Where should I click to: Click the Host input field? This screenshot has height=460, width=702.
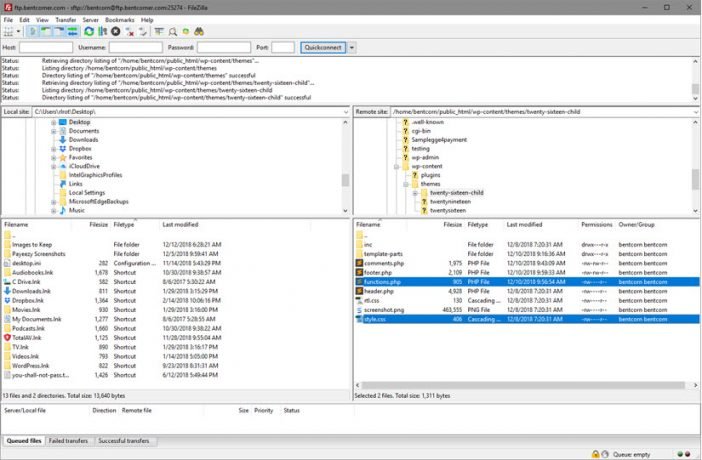tap(46, 47)
